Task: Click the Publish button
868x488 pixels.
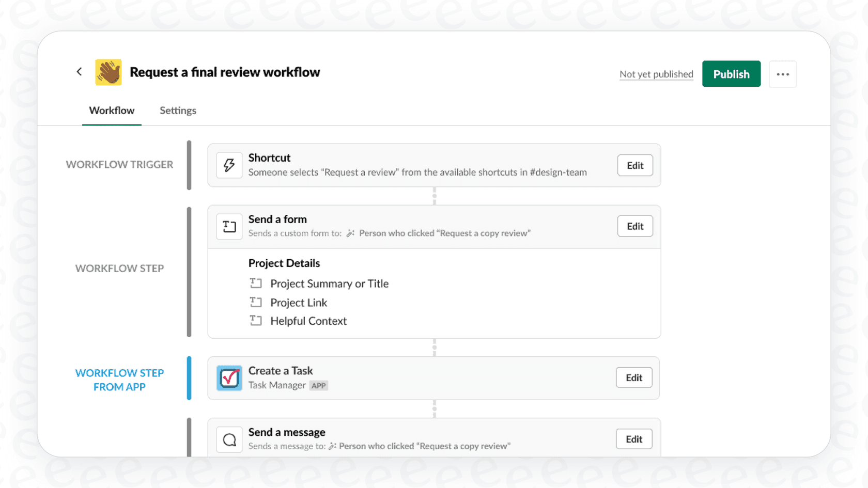Action: tap(731, 74)
